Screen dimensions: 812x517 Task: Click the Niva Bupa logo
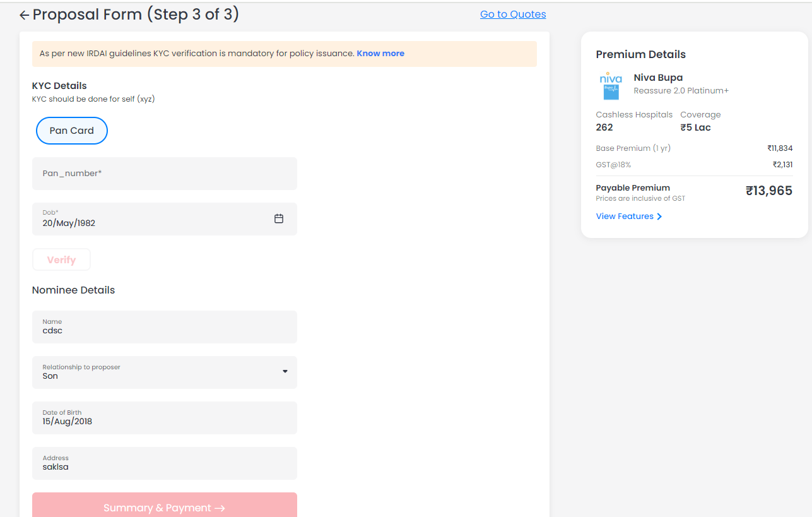pyautogui.click(x=610, y=85)
